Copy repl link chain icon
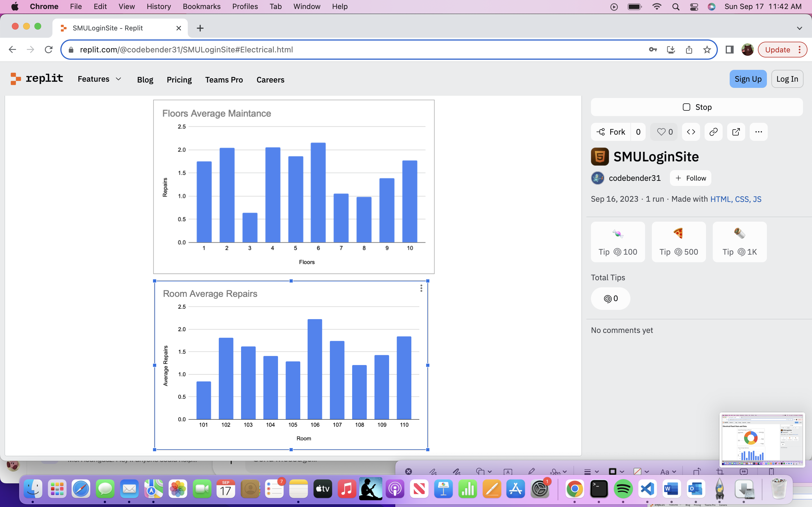 (713, 132)
